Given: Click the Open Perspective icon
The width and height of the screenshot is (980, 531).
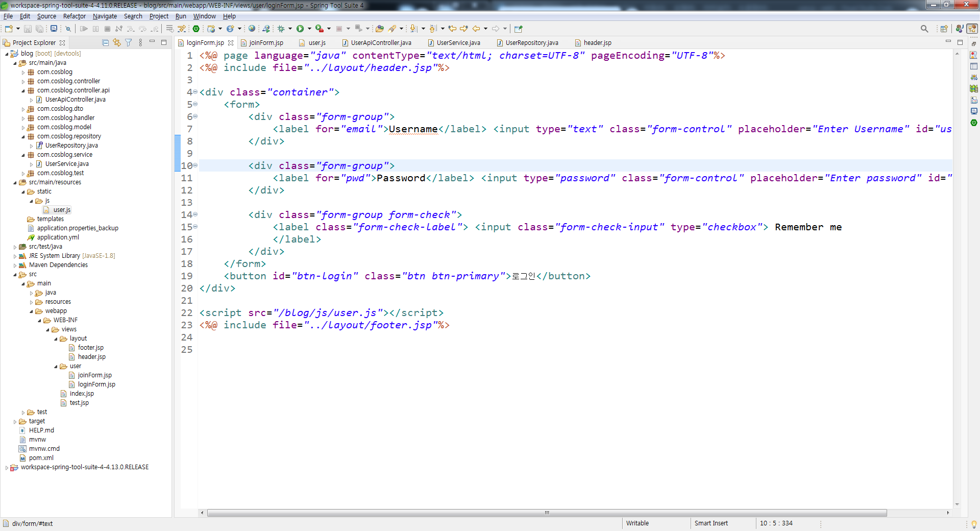Looking at the screenshot, I should pos(944,29).
